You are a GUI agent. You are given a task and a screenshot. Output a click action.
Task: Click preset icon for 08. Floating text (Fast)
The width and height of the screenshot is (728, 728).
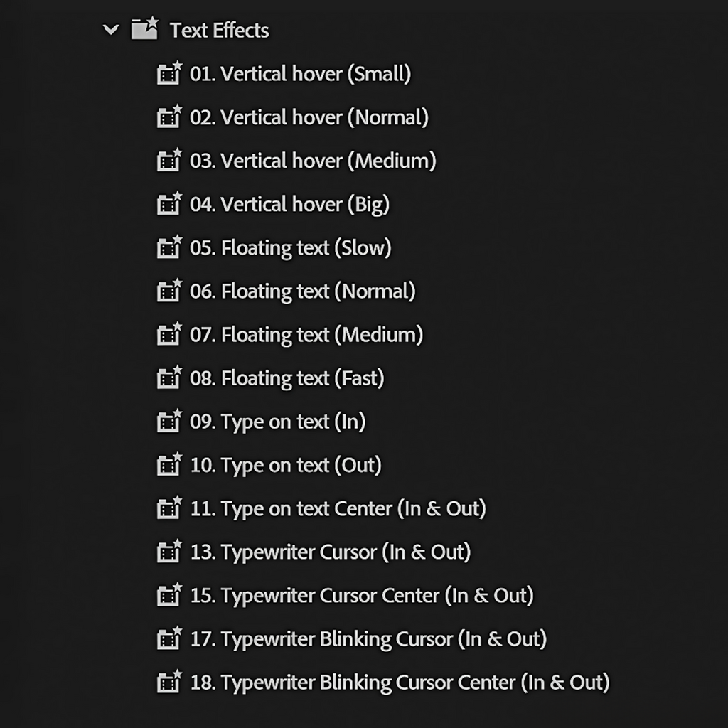169,378
